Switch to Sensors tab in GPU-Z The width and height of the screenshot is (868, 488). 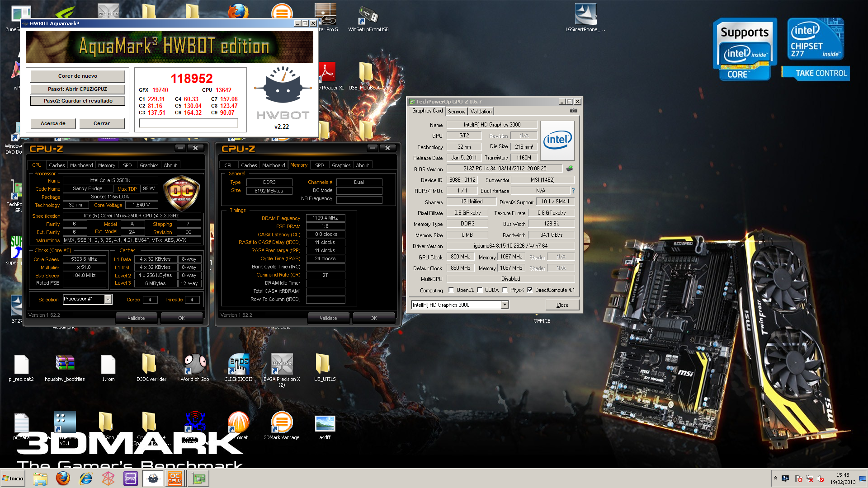pyautogui.click(x=457, y=112)
